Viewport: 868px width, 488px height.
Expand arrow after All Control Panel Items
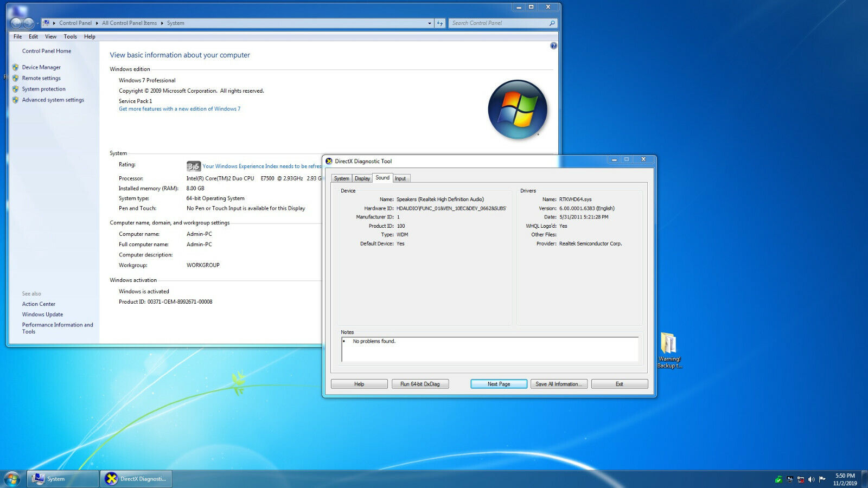click(x=162, y=23)
